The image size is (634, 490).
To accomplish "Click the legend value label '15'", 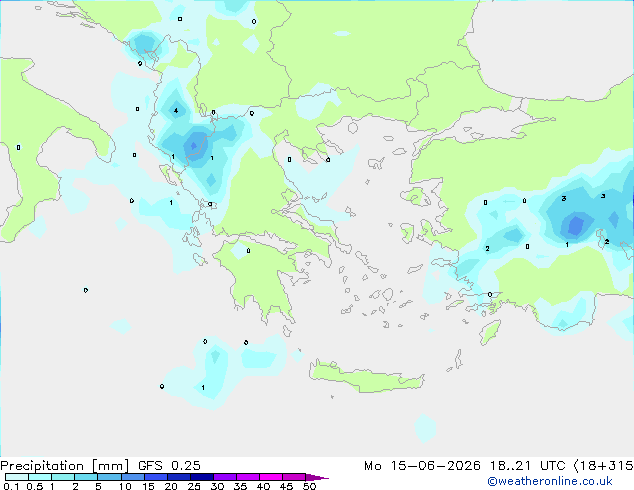I will 148,486.
